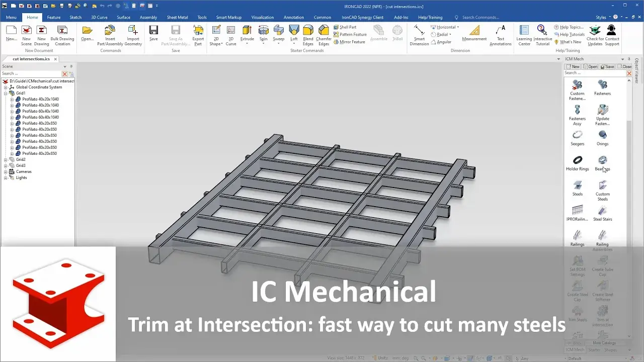Image resolution: width=644 pixels, height=362 pixels.
Task: Open the Scene panel options dropdown arrow
Action: point(64,66)
